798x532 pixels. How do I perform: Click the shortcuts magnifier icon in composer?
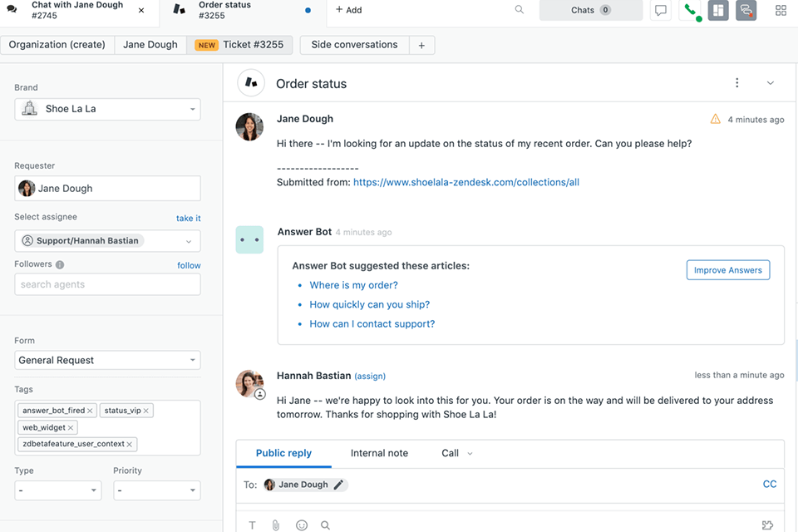[x=324, y=525]
